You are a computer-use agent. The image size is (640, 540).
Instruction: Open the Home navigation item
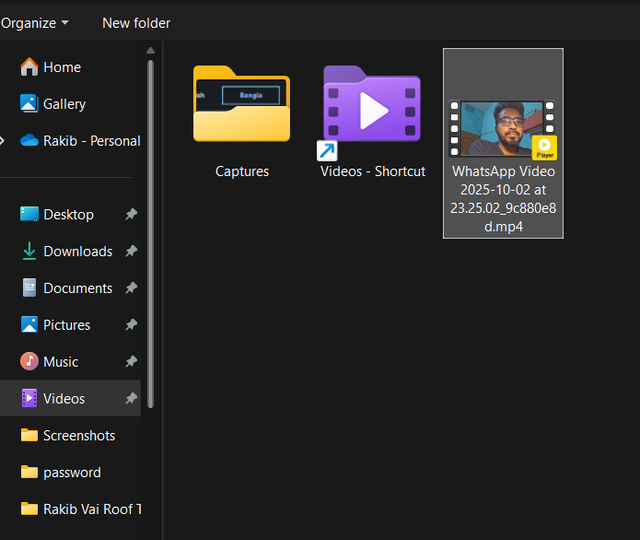[x=61, y=67]
